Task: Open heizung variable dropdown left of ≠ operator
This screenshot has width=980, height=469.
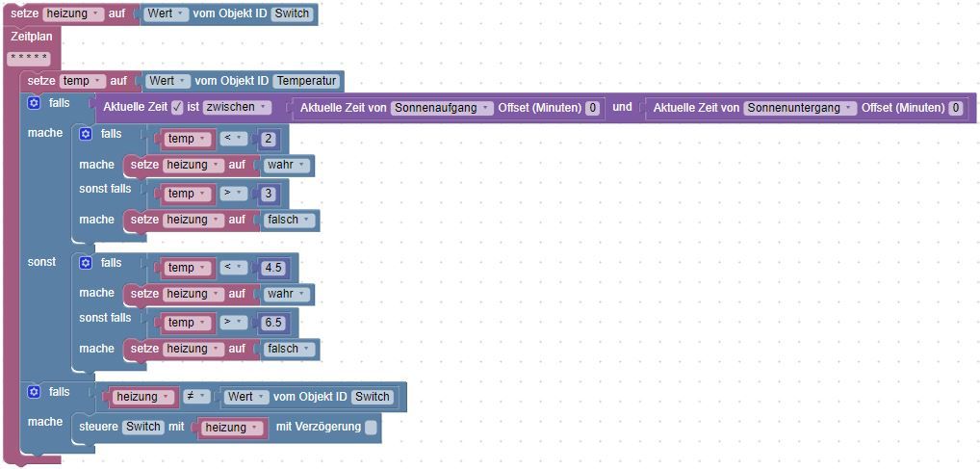Action: [142, 397]
